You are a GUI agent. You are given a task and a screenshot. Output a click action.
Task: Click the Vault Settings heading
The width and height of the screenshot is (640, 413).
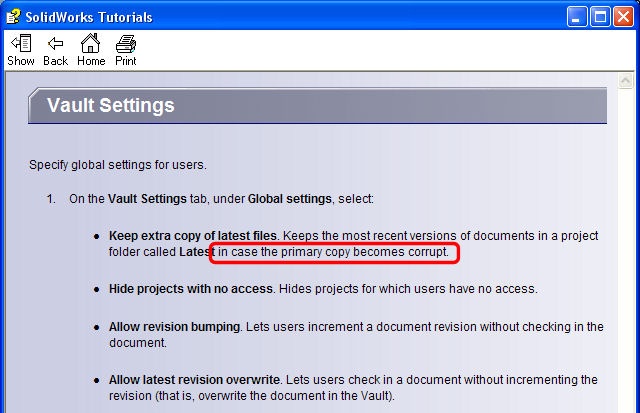point(111,105)
